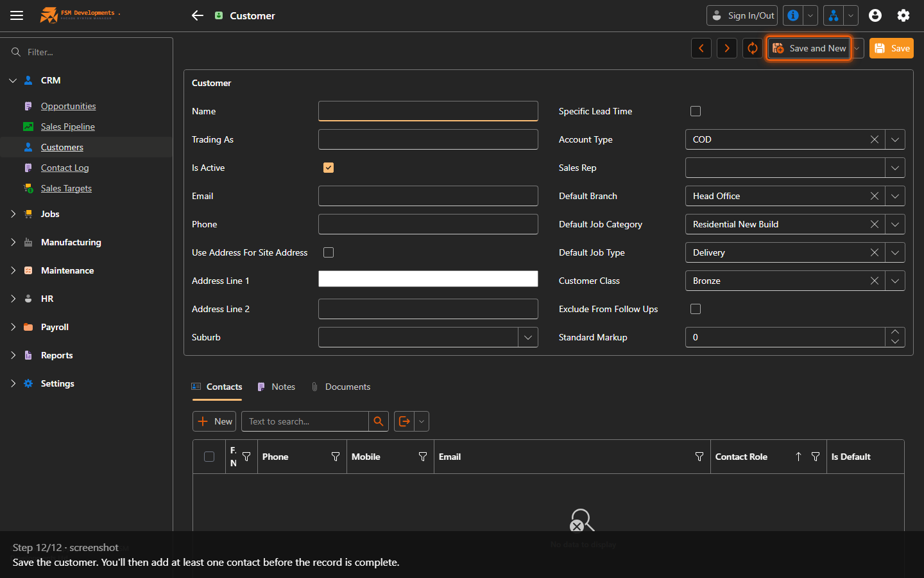Click the orange Save button
Image resolution: width=924 pixels, height=578 pixels.
pyautogui.click(x=891, y=48)
